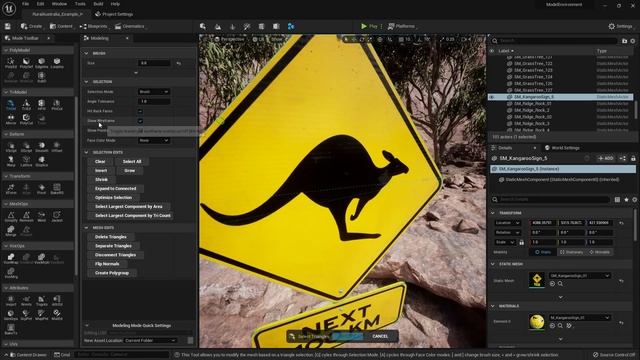Select the TriSel triangle selection tool
The width and height of the screenshot is (640, 360).
click(11, 105)
